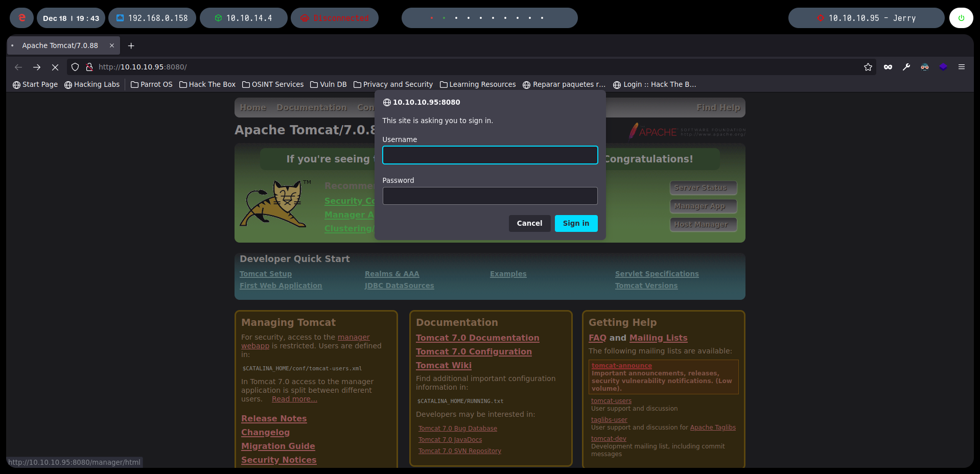Open the Examples link

coord(508,274)
